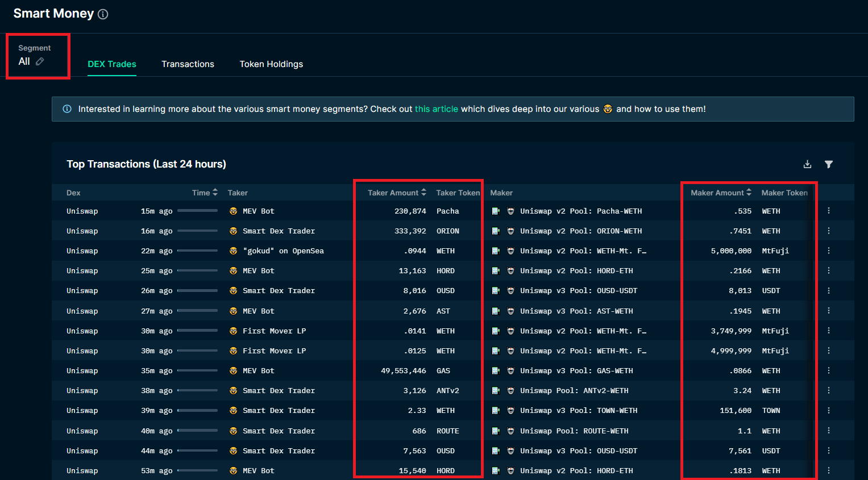
Task: Open the three-dot menu for the ANTv2 row
Action: coord(829,390)
